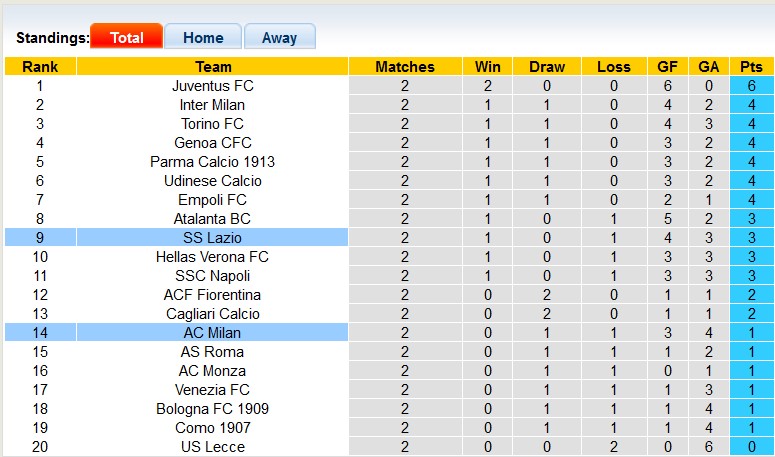Viewport: 775px width, 457px height.
Task: Select Inter Milan in the standings
Action: (x=213, y=105)
